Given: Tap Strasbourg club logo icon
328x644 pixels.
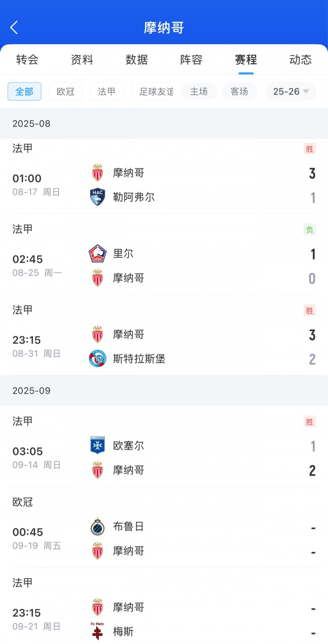Looking at the screenshot, I should click(x=97, y=359).
